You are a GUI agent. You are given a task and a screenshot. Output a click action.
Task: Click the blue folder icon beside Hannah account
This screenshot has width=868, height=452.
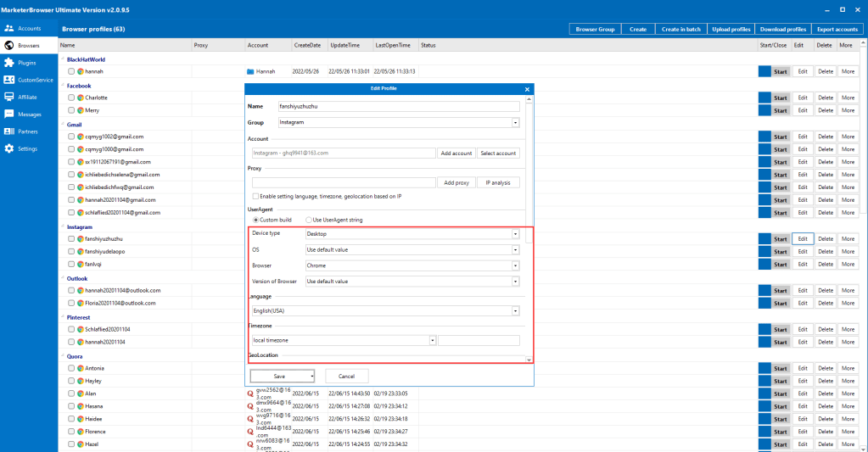[250, 72]
